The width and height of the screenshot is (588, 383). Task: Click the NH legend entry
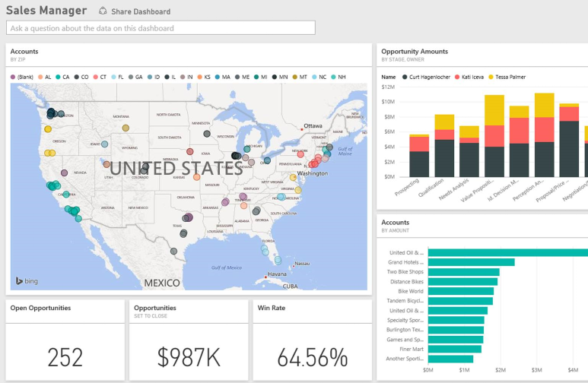[x=333, y=77]
